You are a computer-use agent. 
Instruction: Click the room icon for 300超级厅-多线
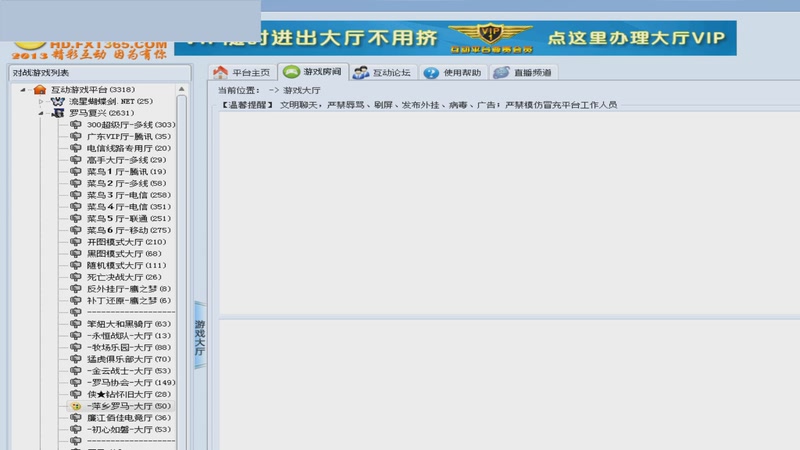point(76,124)
